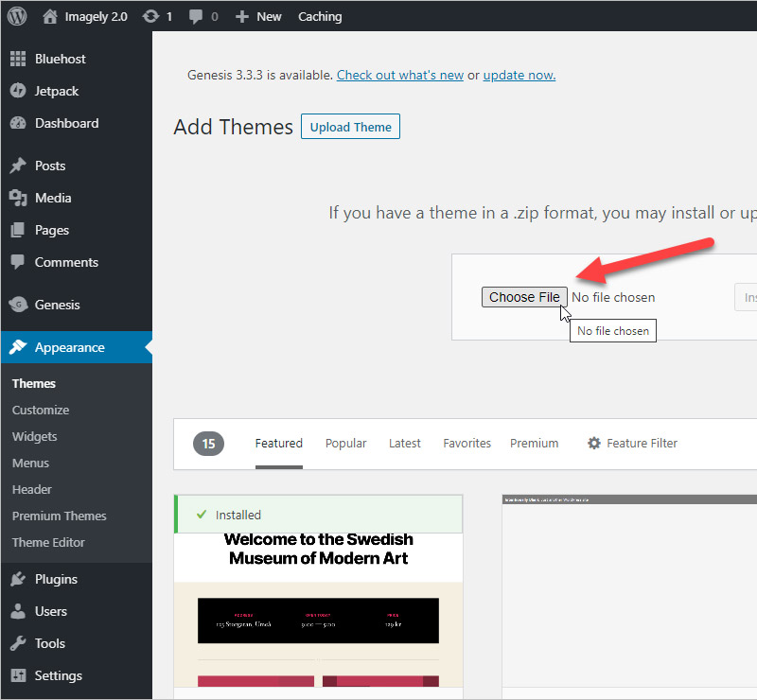Click the Genesis logo icon
Screen dimensions: 757x700
click(18, 305)
